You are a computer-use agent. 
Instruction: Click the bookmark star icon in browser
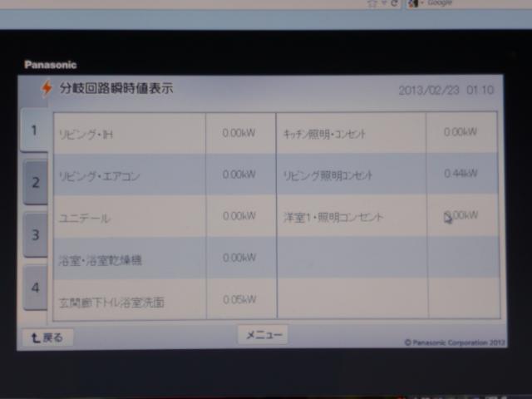(x=372, y=3)
